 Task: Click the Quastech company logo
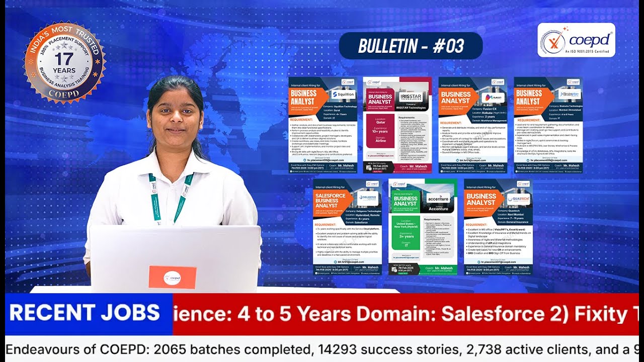tap(519, 198)
